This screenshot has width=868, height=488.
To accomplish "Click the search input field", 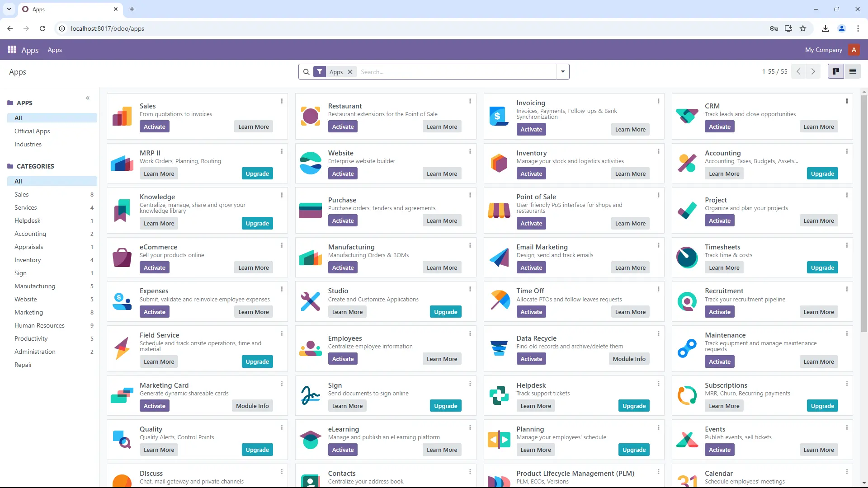I will (456, 71).
